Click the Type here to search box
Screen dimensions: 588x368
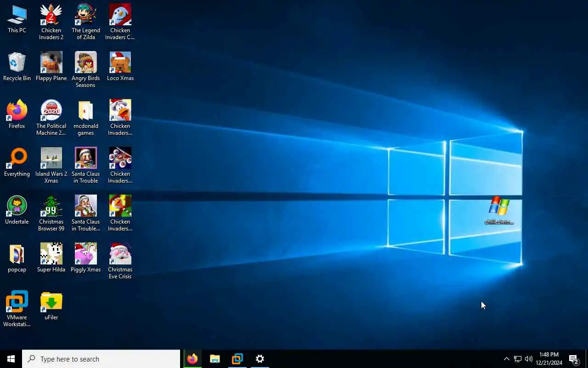(x=101, y=359)
